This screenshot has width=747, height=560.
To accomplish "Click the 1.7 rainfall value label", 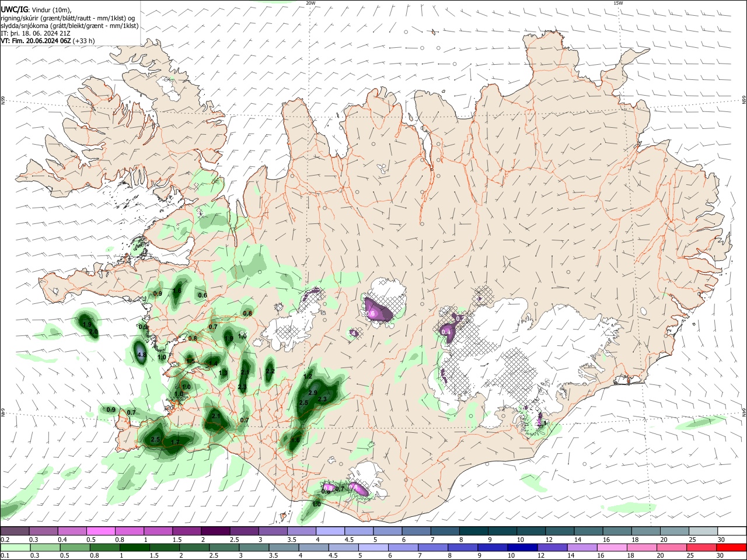I will click(175, 443).
